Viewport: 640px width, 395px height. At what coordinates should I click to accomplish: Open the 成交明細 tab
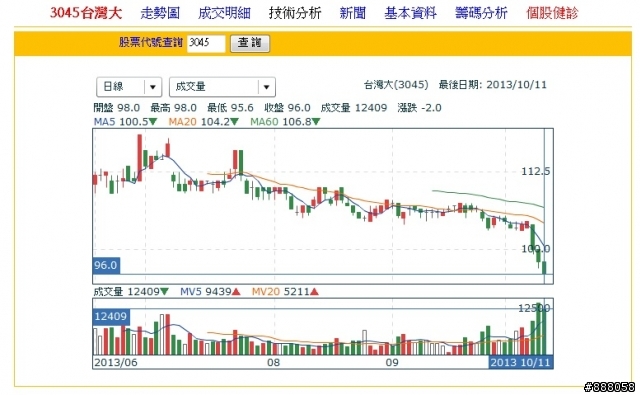tap(224, 13)
